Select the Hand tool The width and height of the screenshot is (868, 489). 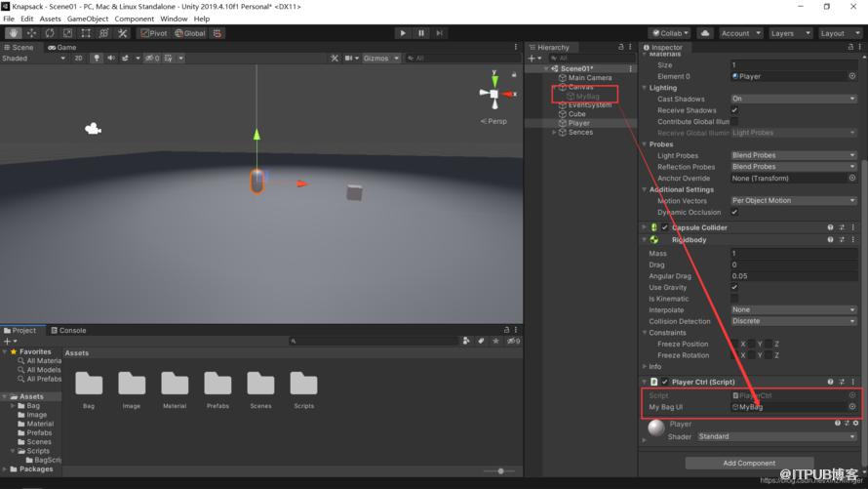click(14, 33)
